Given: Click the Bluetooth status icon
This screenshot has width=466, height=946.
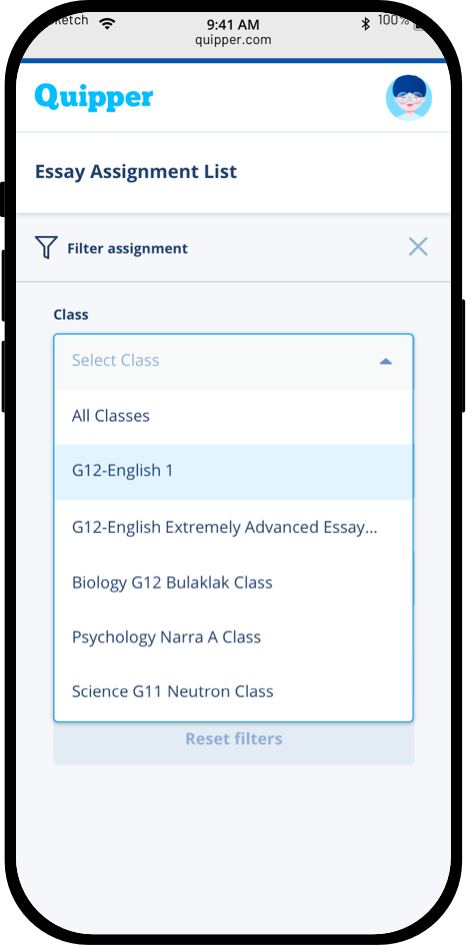Looking at the screenshot, I should [365, 24].
